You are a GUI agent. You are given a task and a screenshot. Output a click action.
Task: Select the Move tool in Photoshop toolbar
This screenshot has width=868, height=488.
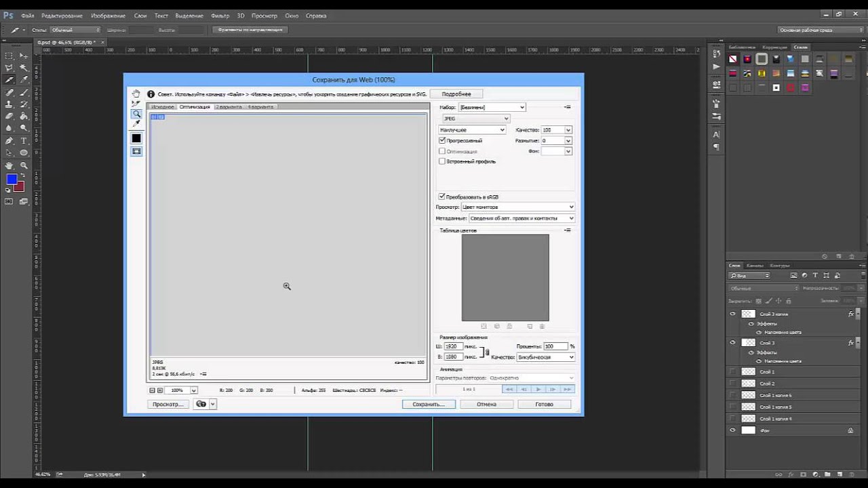pos(24,56)
